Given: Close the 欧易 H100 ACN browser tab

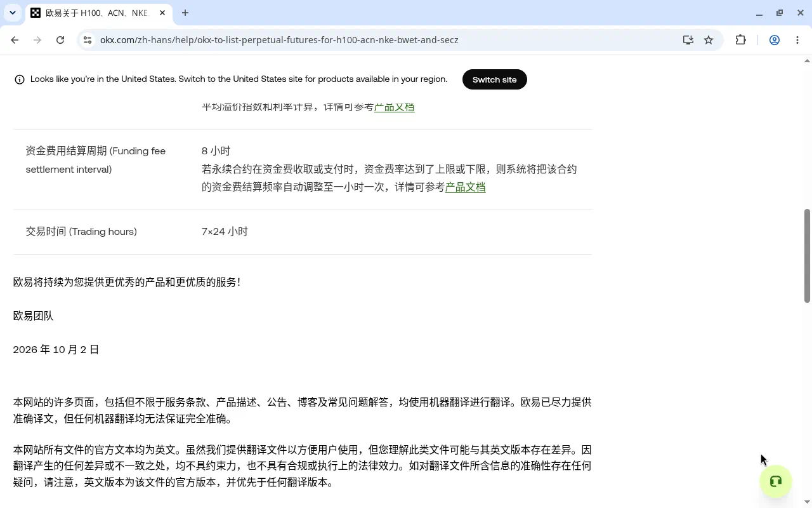Looking at the screenshot, I should (162, 13).
